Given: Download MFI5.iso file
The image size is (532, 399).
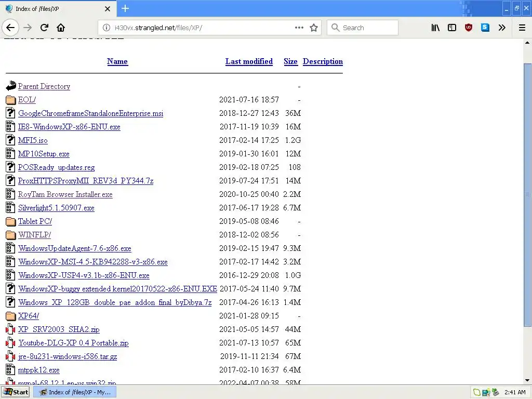Looking at the screenshot, I should 33,140.
